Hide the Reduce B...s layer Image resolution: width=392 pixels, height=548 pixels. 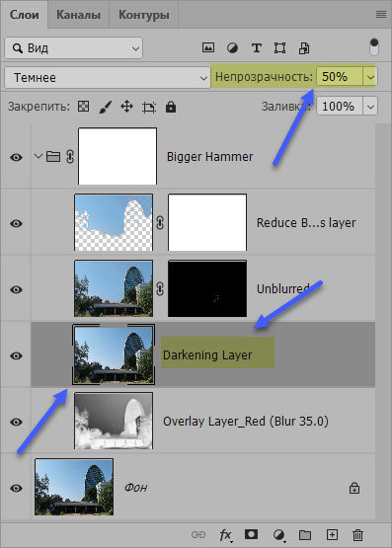(x=16, y=223)
